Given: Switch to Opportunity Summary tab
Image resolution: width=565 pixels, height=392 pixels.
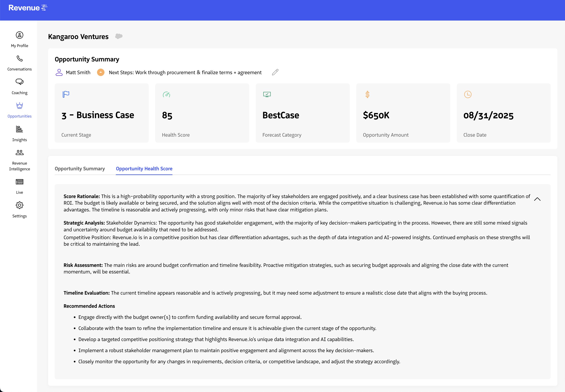Looking at the screenshot, I should click(x=80, y=169).
